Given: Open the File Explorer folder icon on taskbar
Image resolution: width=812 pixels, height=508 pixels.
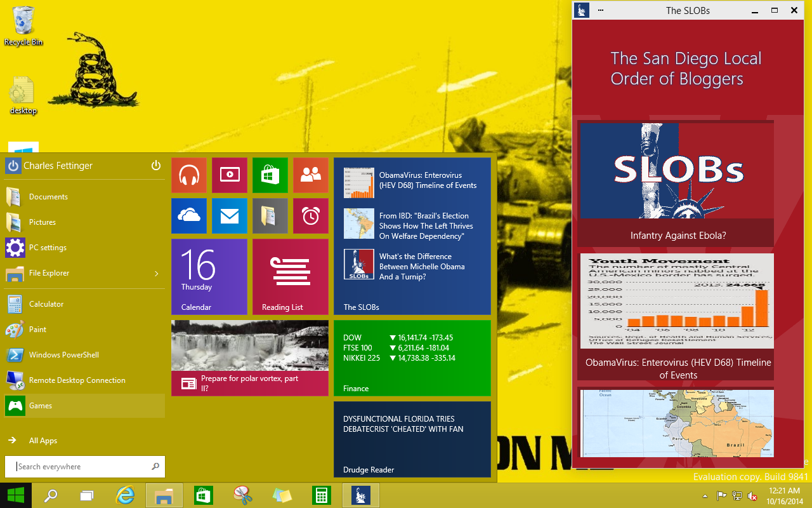Looking at the screenshot, I should 164,495.
